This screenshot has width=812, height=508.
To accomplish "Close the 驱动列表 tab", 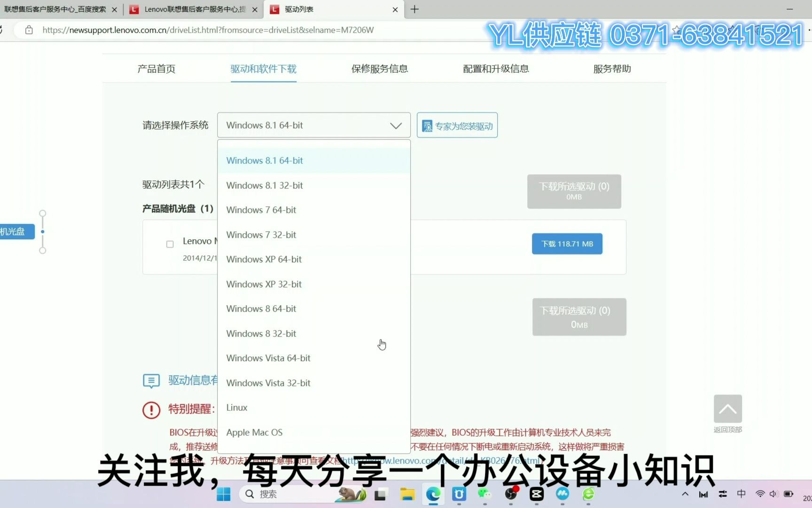I will click(395, 9).
